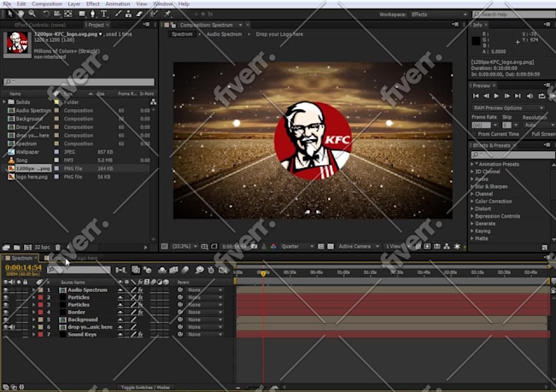Hide the drop your music here layer

click(6, 327)
